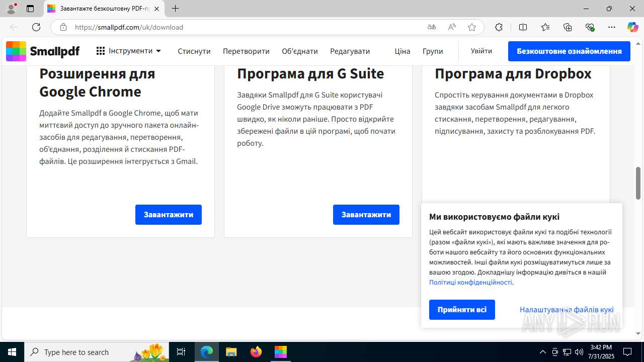Open File Explorer from taskbar
Screen dimensions: 644x362
(231, 352)
